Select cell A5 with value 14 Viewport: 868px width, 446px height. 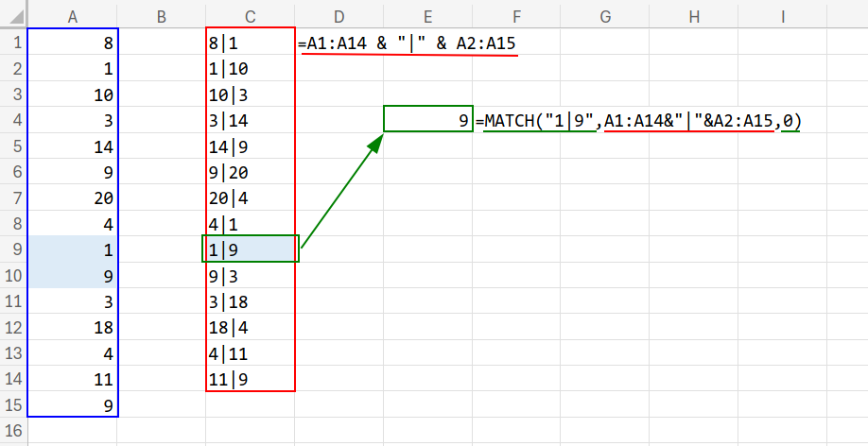tap(73, 146)
